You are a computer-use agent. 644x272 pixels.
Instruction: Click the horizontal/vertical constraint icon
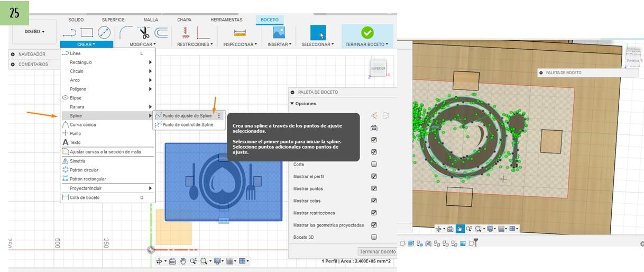click(186, 33)
